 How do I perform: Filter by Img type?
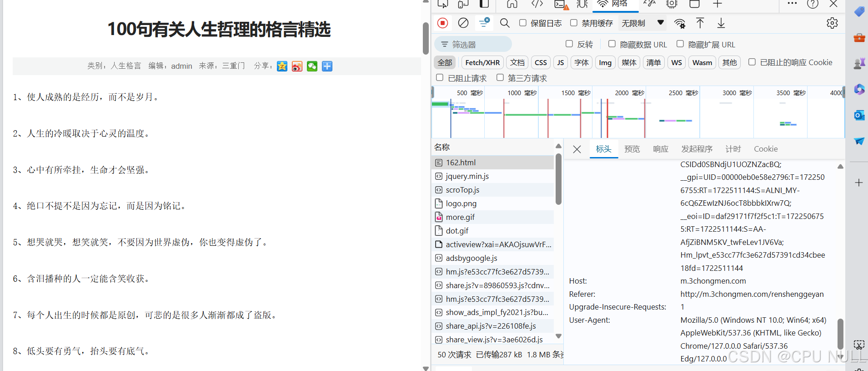[x=605, y=62]
